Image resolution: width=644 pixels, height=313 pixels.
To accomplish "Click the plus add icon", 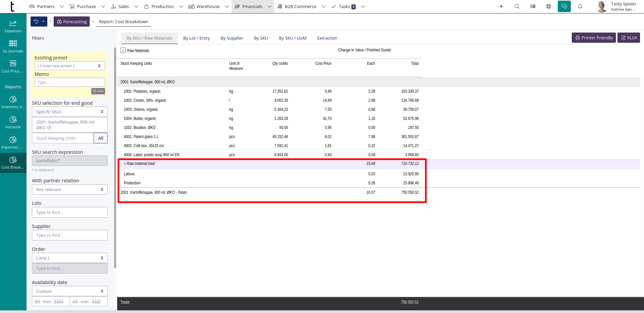I will pos(501,6).
